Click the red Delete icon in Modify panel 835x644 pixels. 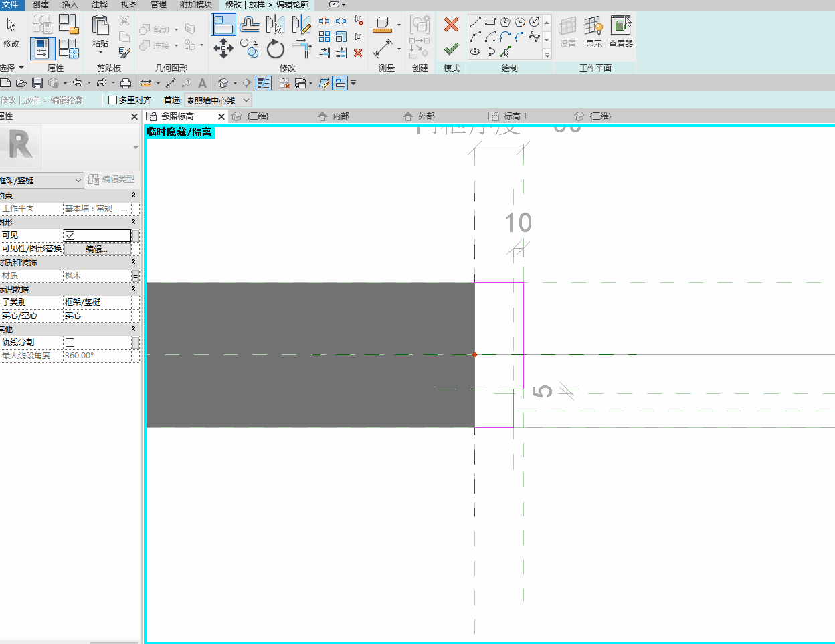pos(358,52)
